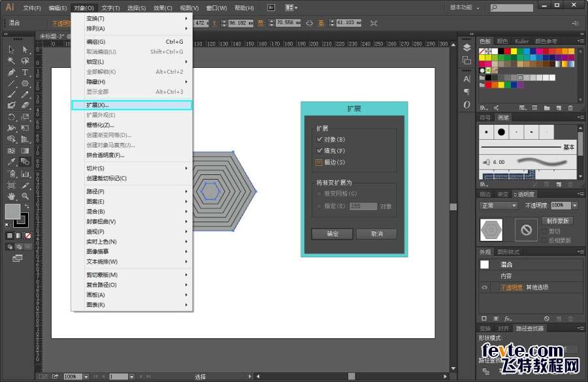Select the Selection (black arrow) tool

point(11,49)
